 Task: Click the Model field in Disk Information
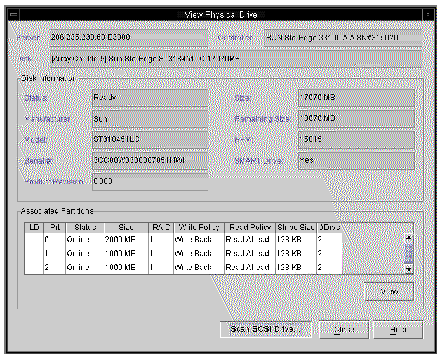point(150,140)
